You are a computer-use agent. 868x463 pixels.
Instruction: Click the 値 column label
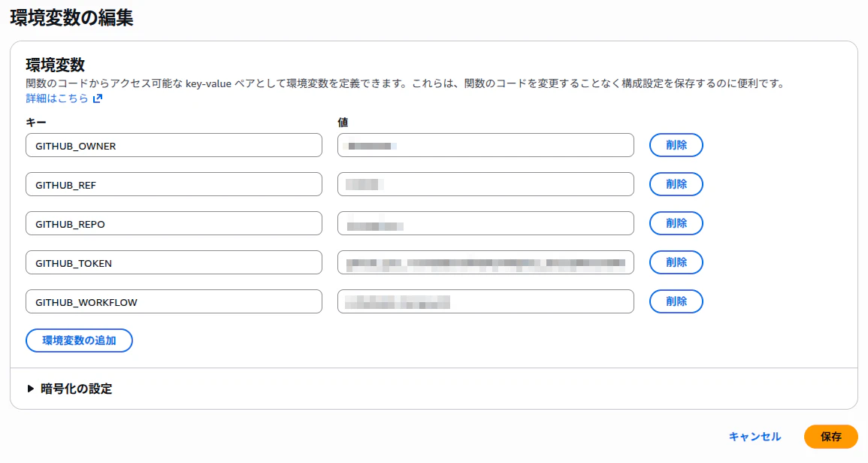coord(343,123)
